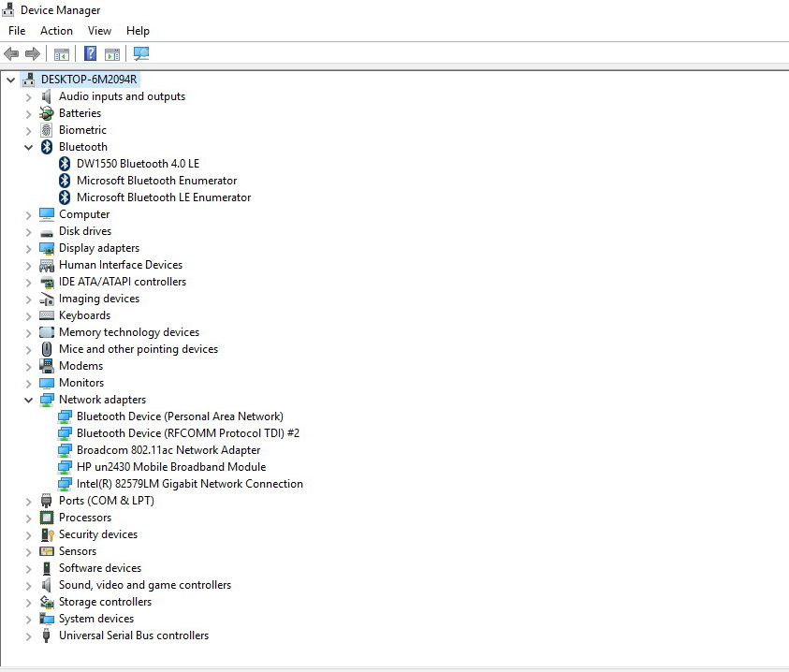Expand the Computer category
This screenshot has width=789, height=672.
coord(29,215)
